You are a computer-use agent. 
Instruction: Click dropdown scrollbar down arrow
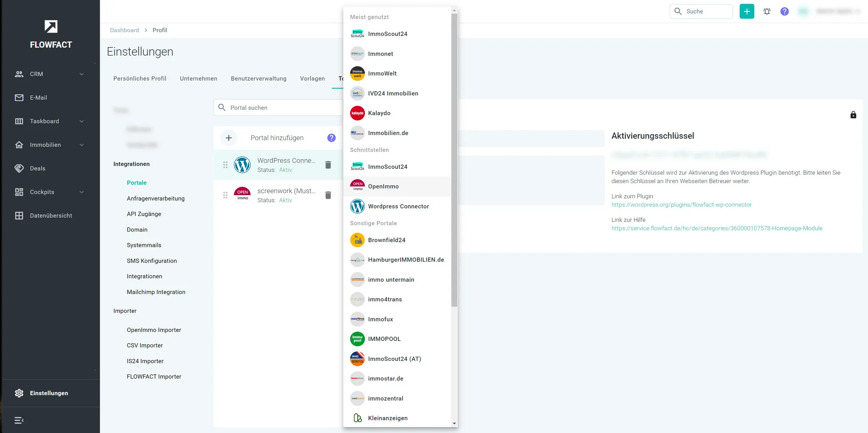454,423
